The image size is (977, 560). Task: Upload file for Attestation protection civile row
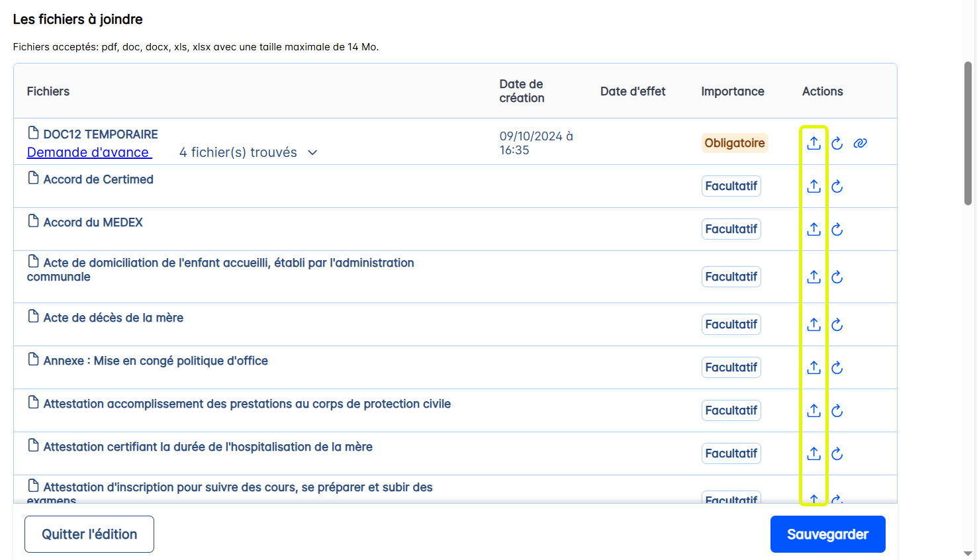click(x=814, y=410)
